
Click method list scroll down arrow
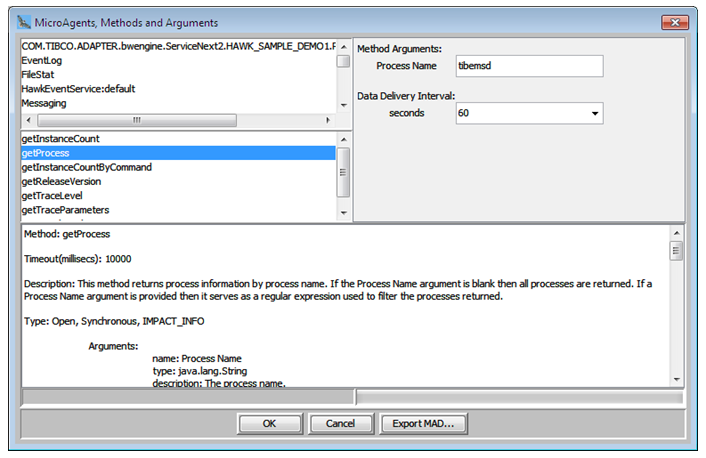[344, 213]
